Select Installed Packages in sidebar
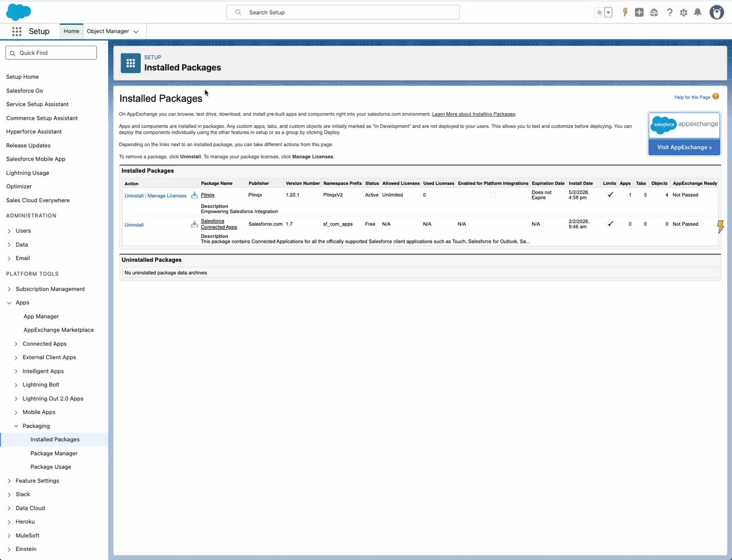732x560 pixels. 55,440
